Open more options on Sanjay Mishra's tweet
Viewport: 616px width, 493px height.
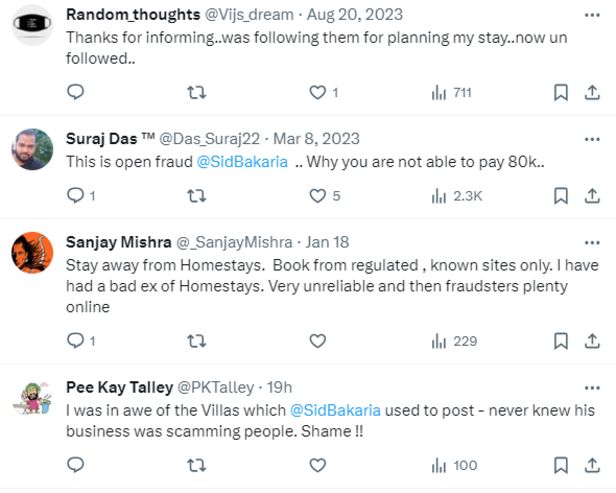pyautogui.click(x=591, y=242)
